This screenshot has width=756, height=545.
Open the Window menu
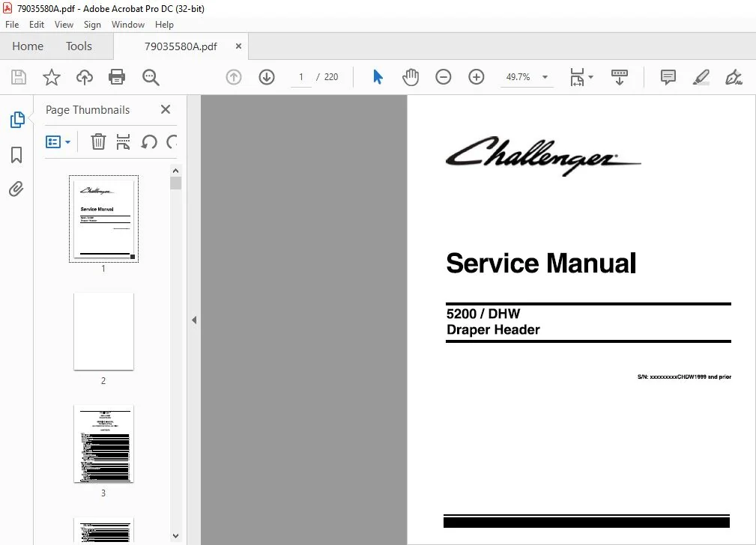click(128, 25)
